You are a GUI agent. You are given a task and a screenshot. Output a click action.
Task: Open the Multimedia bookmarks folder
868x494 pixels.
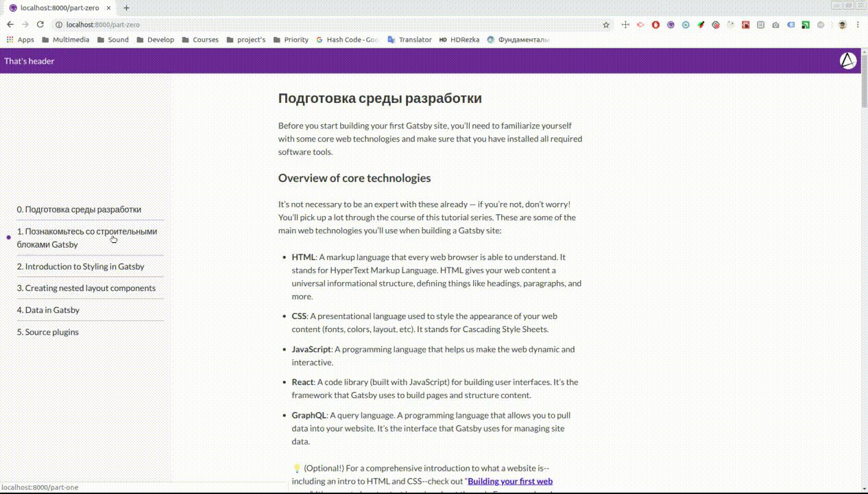(64, 40)
